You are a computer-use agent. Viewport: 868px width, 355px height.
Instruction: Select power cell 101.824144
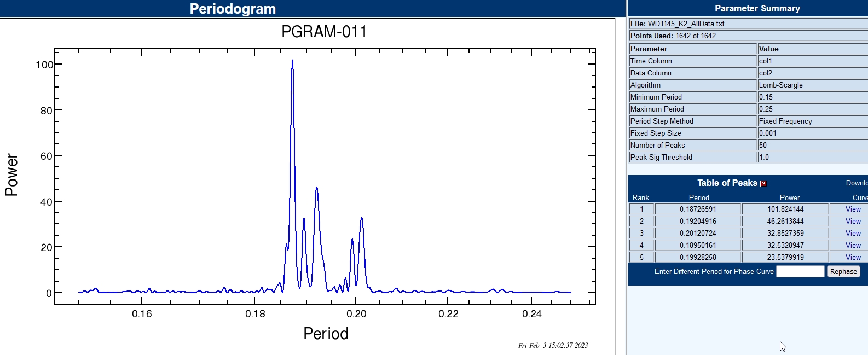tap(785, 209)
